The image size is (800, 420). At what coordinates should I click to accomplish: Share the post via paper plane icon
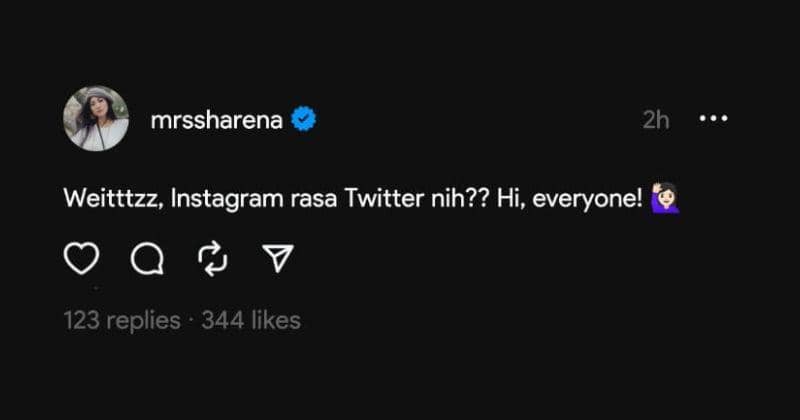276,260
